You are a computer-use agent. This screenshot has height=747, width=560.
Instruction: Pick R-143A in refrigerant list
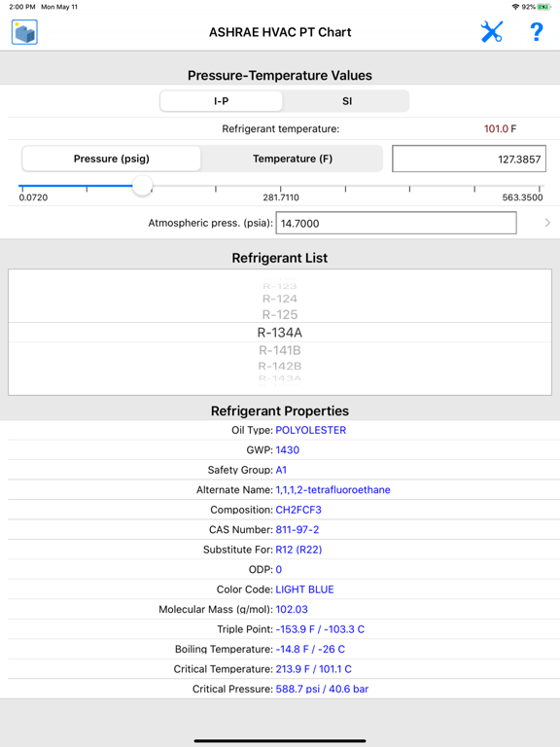click(x=280, y=378)
